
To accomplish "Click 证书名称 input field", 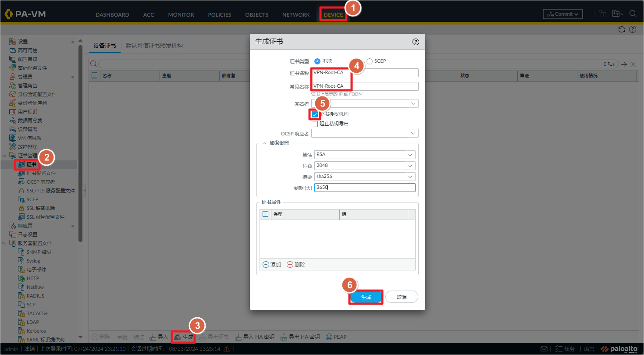I will (365, 73).
